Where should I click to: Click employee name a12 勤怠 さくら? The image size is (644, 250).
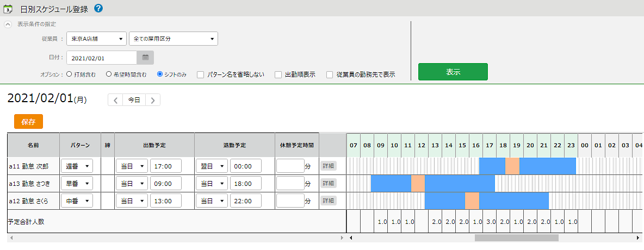coord(29,201)
